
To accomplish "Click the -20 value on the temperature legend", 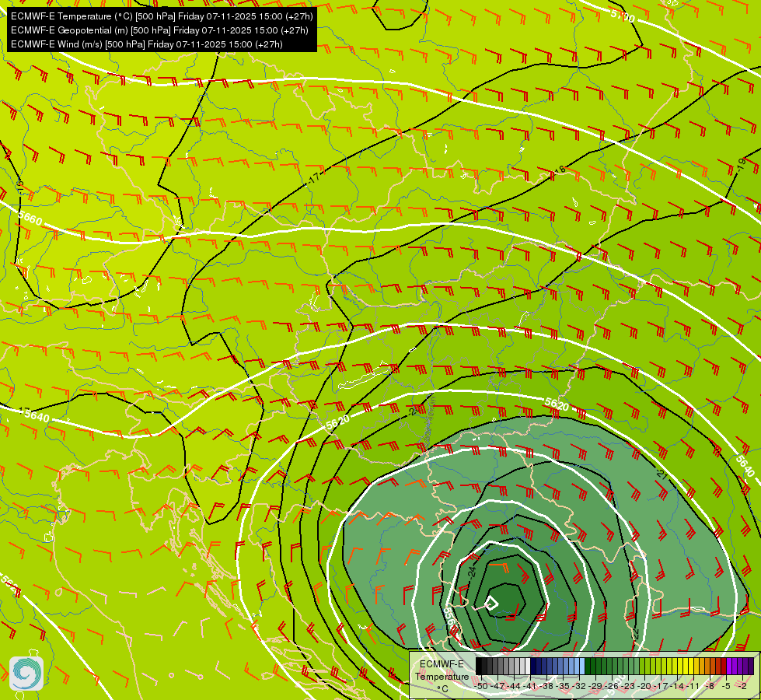I will coord(644,686).
